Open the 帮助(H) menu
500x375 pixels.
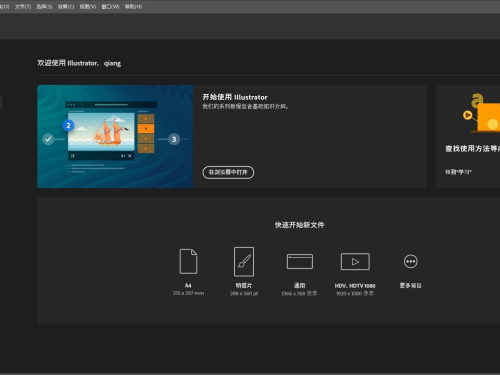click(x=133, y=7)
